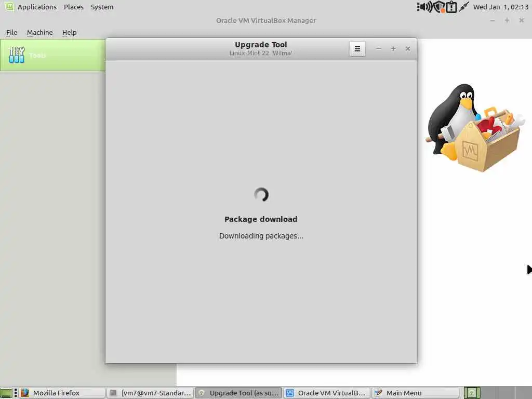Click the VirtualBox toolbox penguin image

coord(475,128)
